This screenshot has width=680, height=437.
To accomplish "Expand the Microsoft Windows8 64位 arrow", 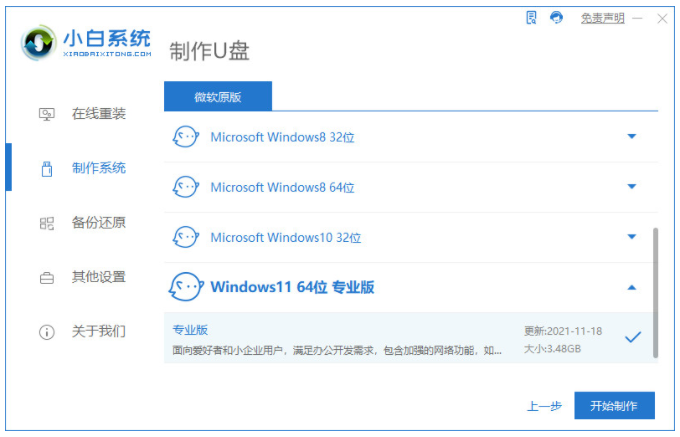I will 632,187.
